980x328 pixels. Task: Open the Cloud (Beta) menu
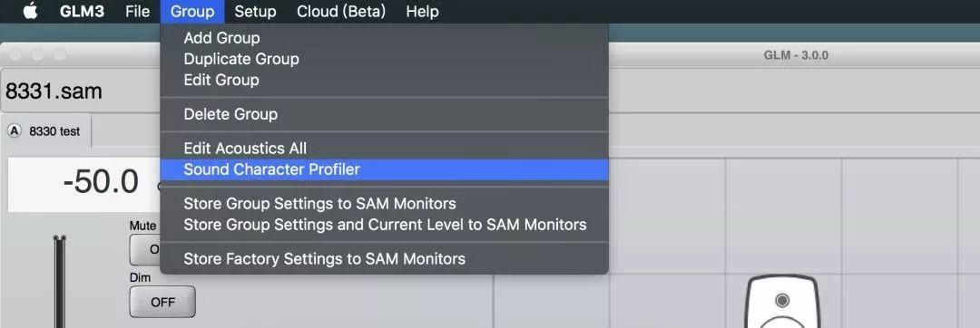tap(340, 11)
